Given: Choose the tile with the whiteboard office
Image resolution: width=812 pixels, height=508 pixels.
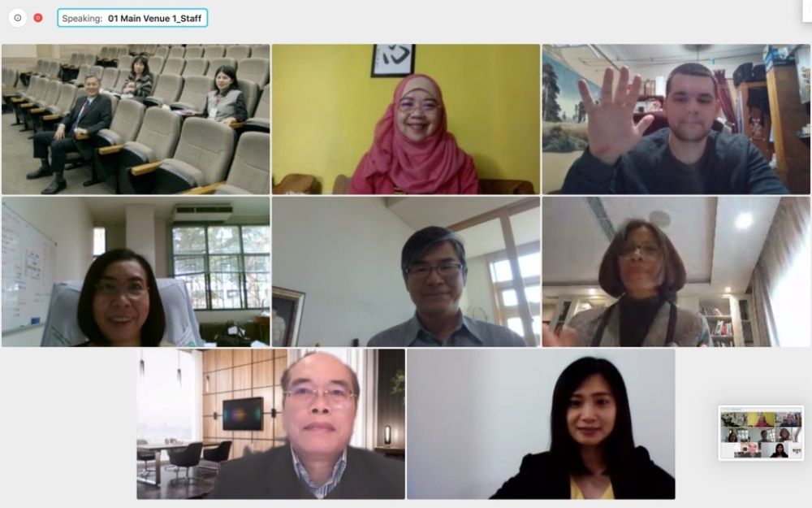Looking at the screenshot, I should pyautogui.click(x=136, y=271).
